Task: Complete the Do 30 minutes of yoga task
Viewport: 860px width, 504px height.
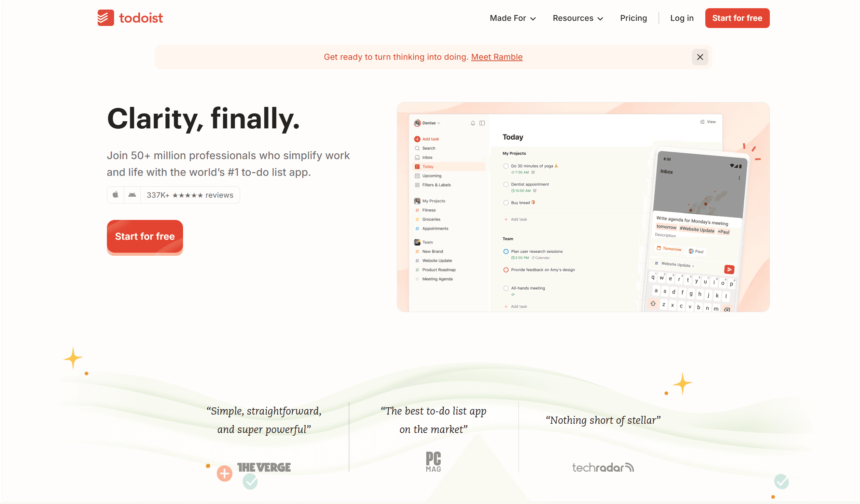Action: [x=506, y=166]
